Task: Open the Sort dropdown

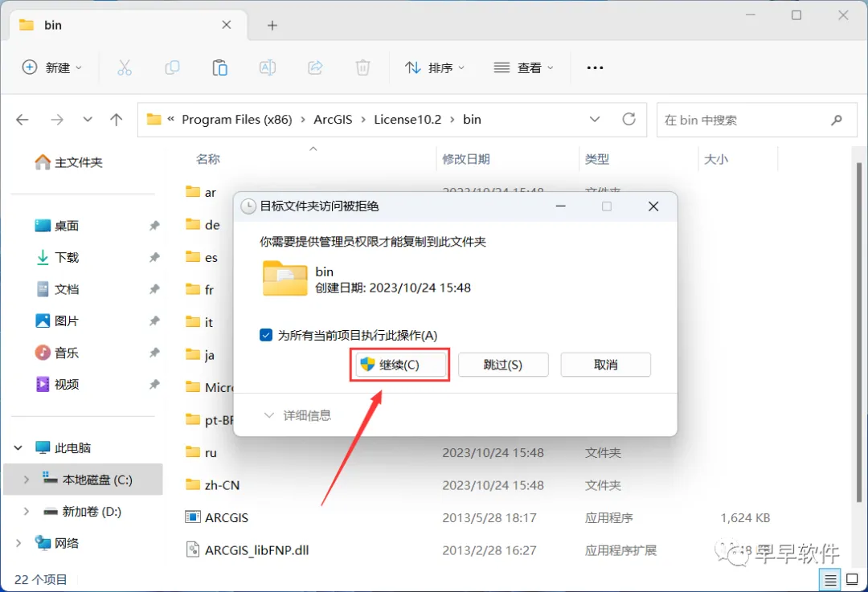Action: click(x=435, y=67)
